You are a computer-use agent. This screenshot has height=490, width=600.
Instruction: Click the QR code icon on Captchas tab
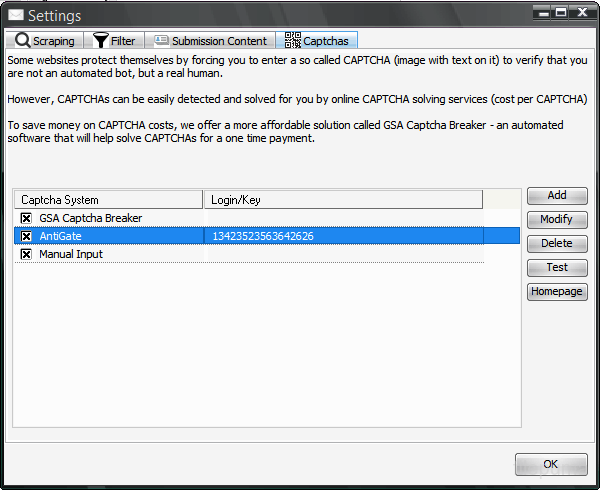point(292,40)
